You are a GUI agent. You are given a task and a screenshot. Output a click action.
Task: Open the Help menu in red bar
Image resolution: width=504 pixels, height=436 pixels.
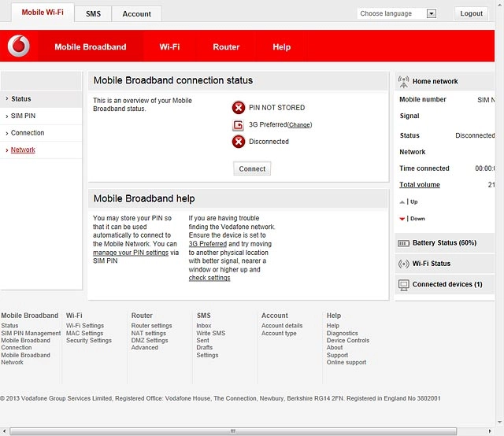click(x=282, y=47)
